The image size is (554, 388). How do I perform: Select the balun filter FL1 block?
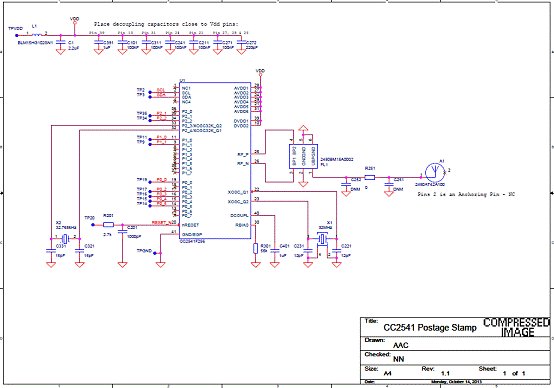pos(303,157)
